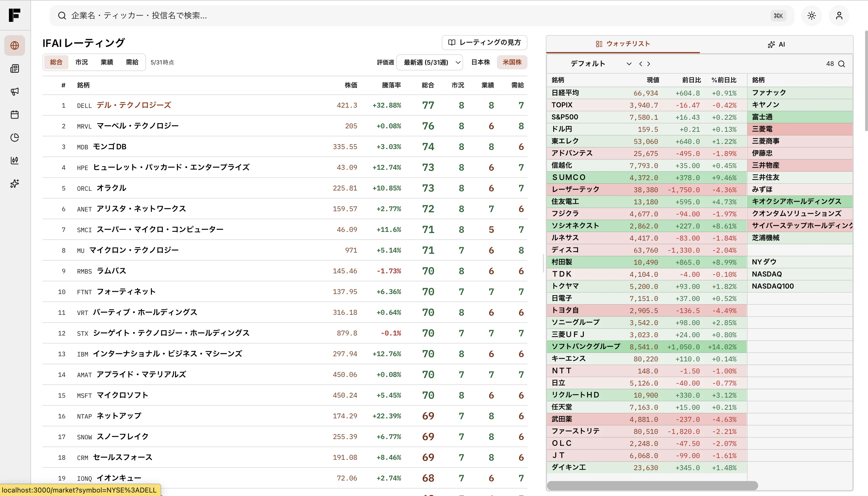
Task: Open the マイクロソフト row
Action: 285,395
